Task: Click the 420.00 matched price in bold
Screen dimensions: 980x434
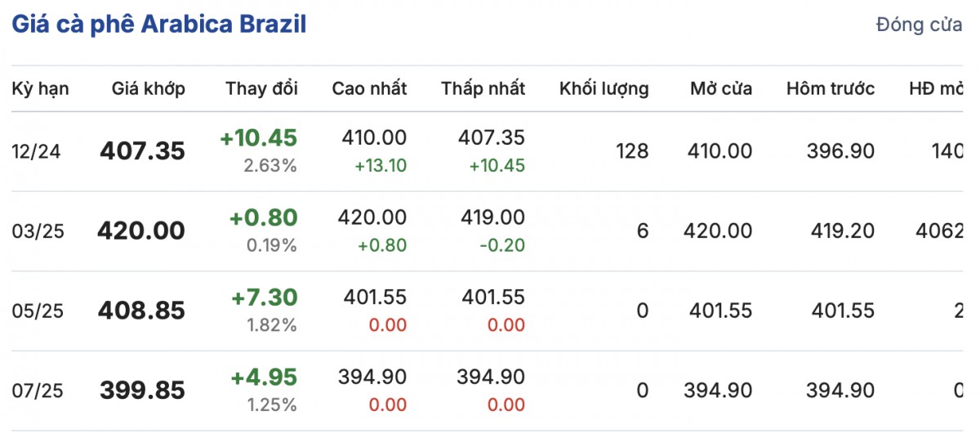Action: point(140,231)
